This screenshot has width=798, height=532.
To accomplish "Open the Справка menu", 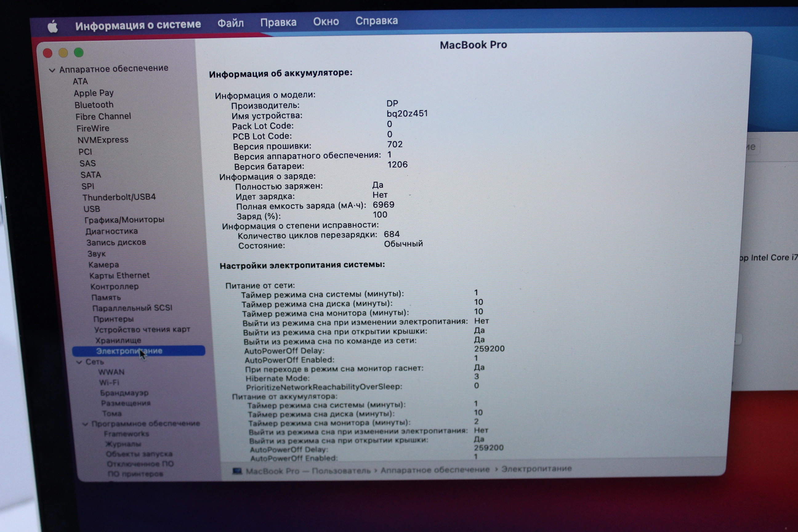I will (x=377, y=21).
